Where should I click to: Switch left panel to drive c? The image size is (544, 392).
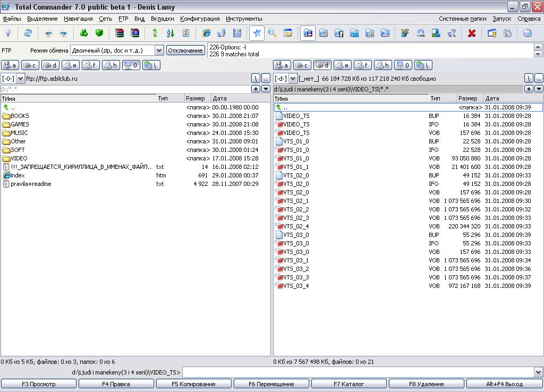tap(30, 65)
